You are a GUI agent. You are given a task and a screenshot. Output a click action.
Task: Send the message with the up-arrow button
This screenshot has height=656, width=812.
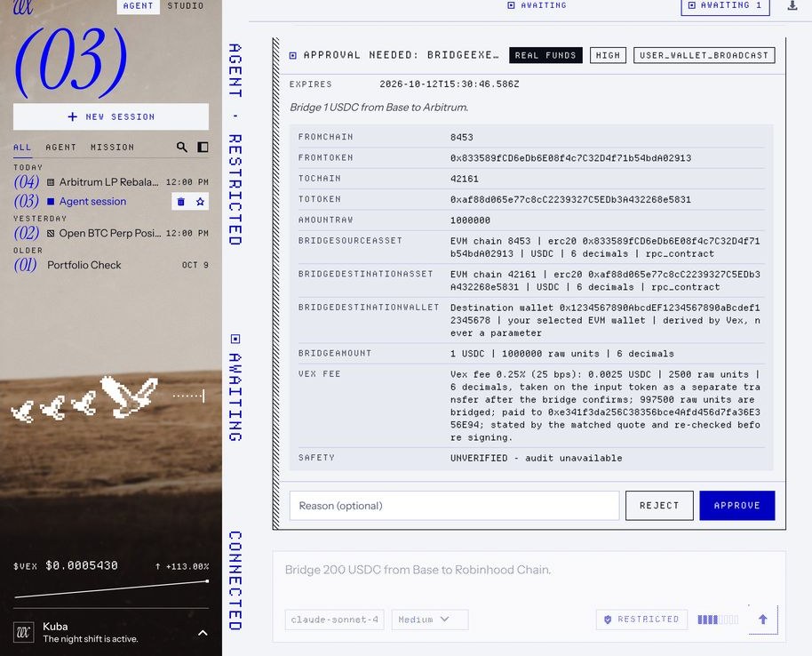(763, 620)
